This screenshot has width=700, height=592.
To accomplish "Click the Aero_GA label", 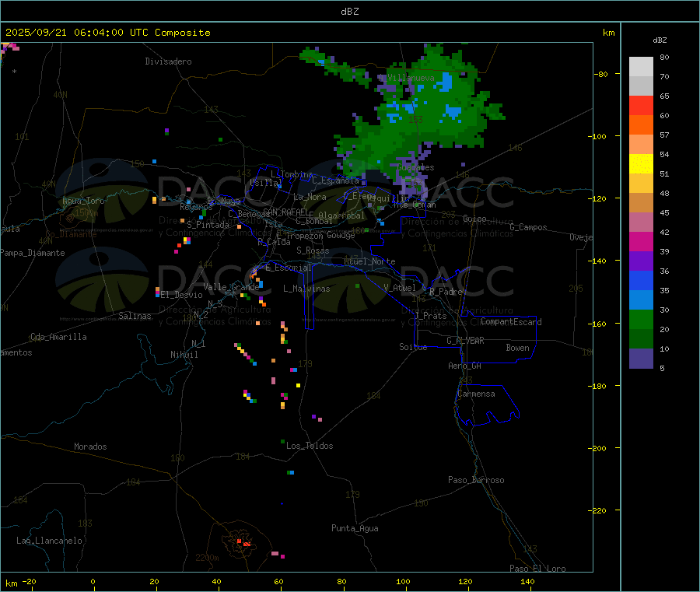I will tap(465, 366).
